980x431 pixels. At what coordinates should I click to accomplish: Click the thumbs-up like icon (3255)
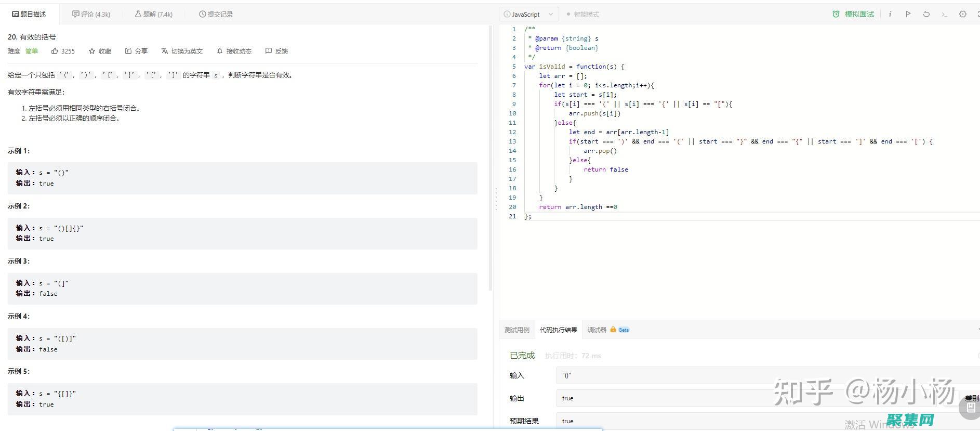click(55, 51)
